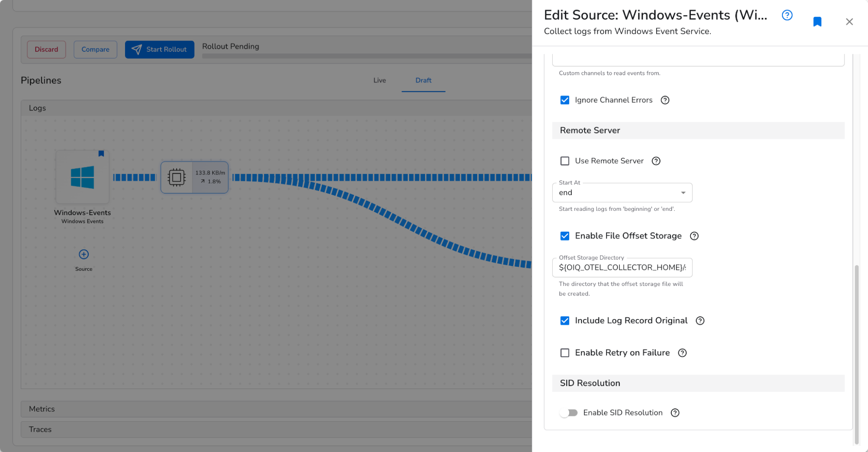Toggle on Enable SID Resolution
The width and height of the screenshot is (868, 452).
click(569, 412)
